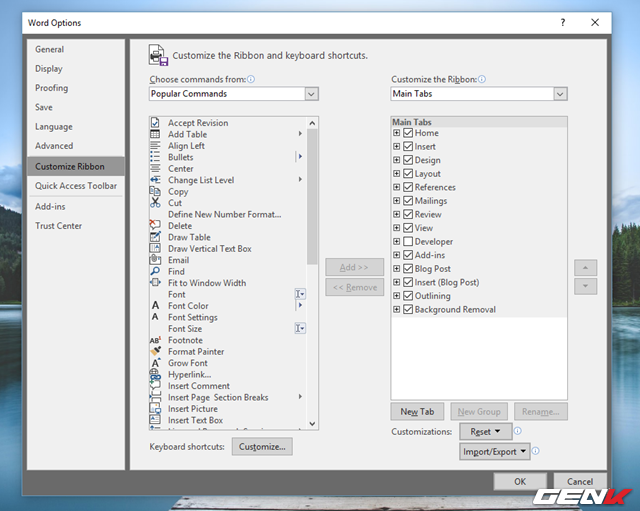The width and height of the screenshot is (640, 511).
Task: Uncheck the Insert tab checkbox
Action: click(x=408, y=146)
